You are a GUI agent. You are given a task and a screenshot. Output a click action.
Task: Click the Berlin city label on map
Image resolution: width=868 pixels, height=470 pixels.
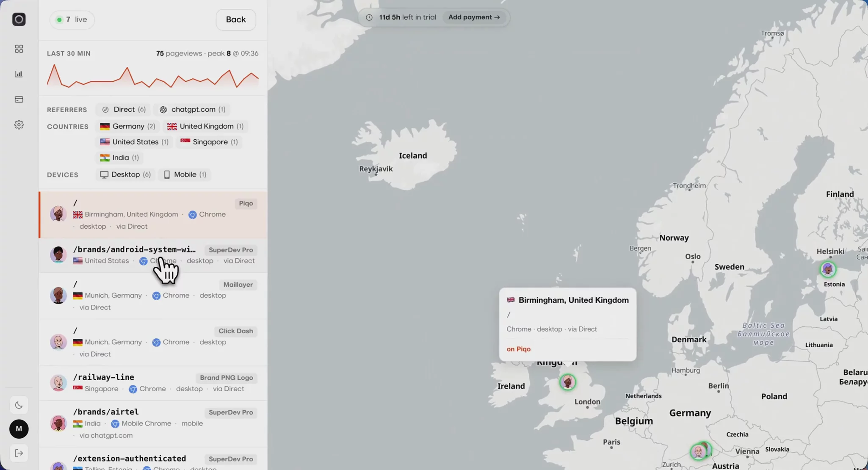[x=719, y=386]
